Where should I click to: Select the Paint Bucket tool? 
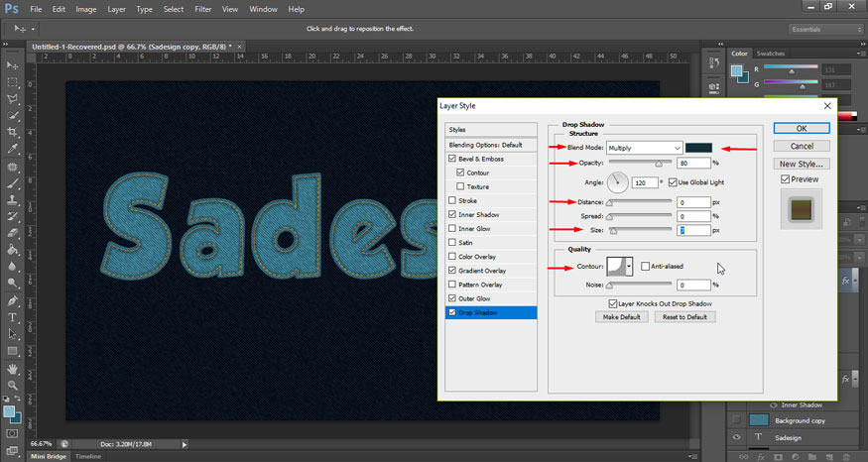click(x=12, y=250)
